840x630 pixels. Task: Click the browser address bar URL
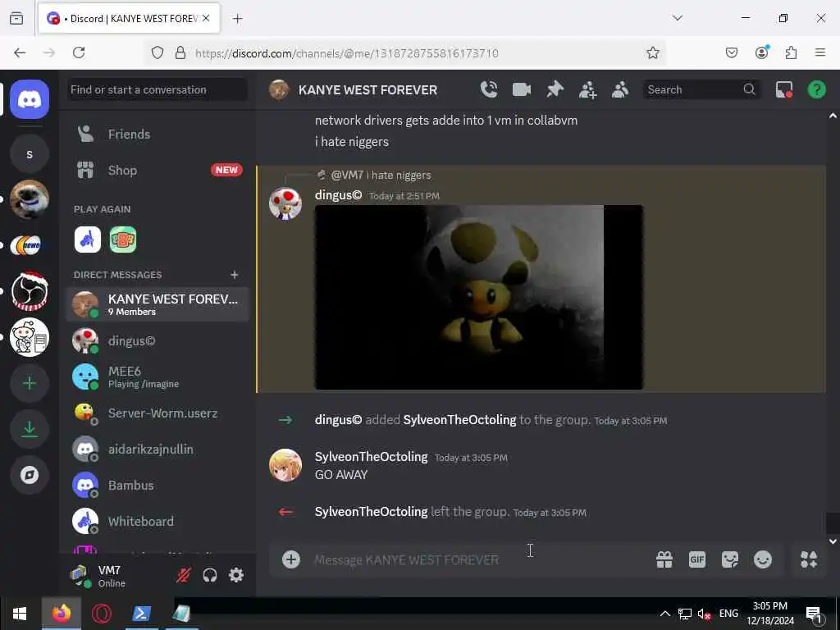click(x=347, y=53)
